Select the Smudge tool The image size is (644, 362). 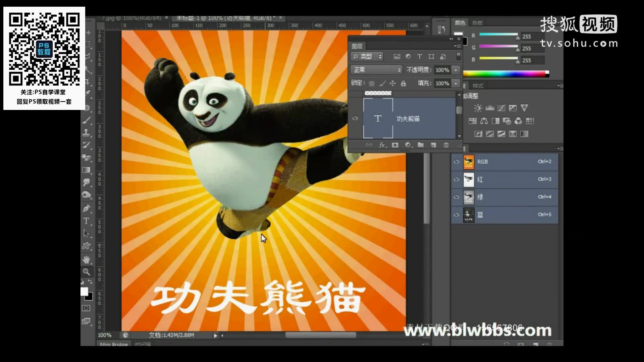point(87,182)
